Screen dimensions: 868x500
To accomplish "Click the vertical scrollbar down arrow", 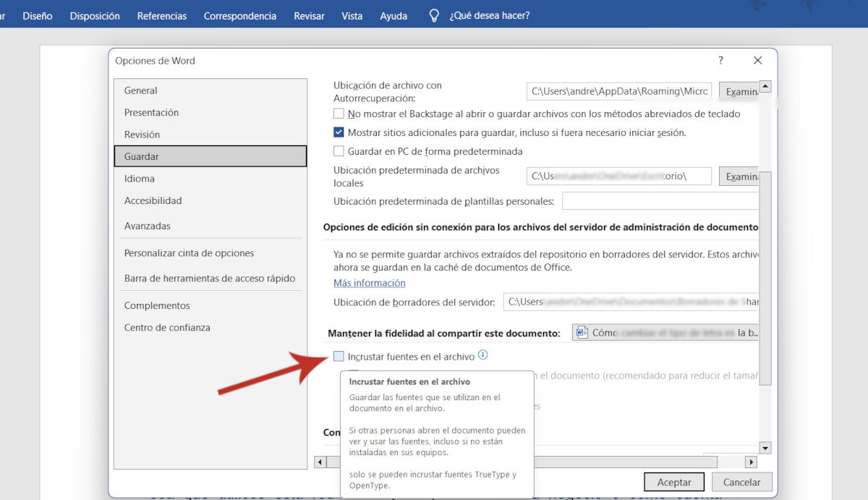I will (765, 448).
